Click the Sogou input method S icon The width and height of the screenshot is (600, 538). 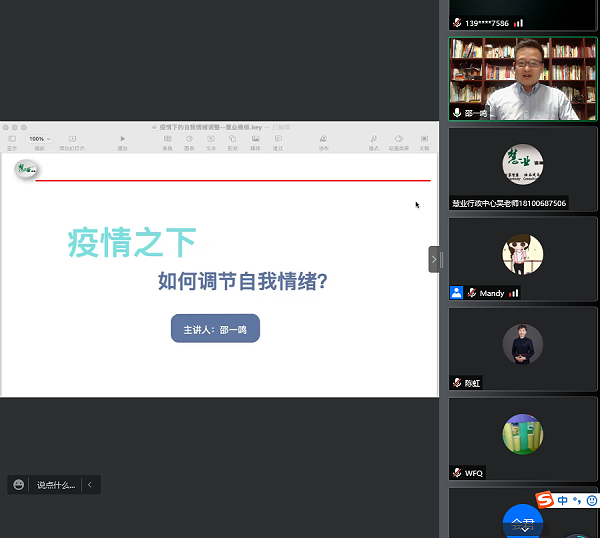coord(545,500)
